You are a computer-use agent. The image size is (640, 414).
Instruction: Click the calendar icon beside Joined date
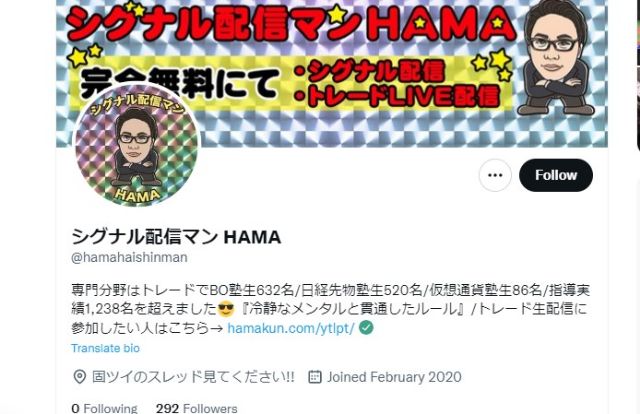pyautogui.click(x=315, y=376)
